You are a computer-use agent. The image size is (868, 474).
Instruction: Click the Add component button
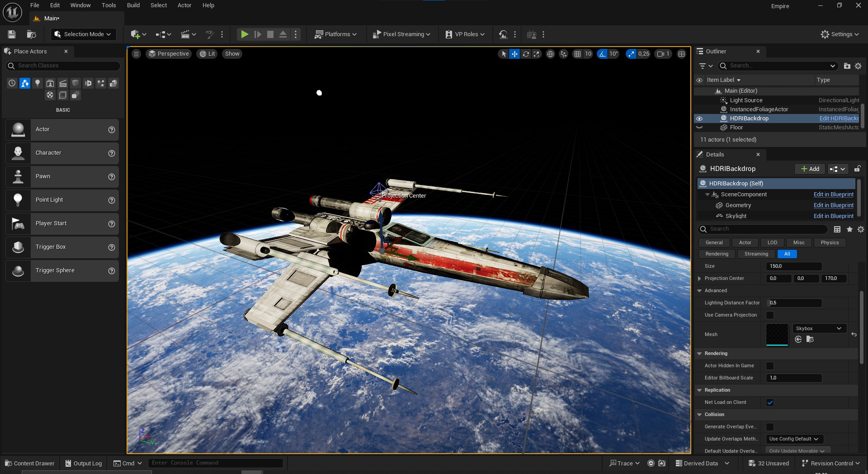(810, 169)
